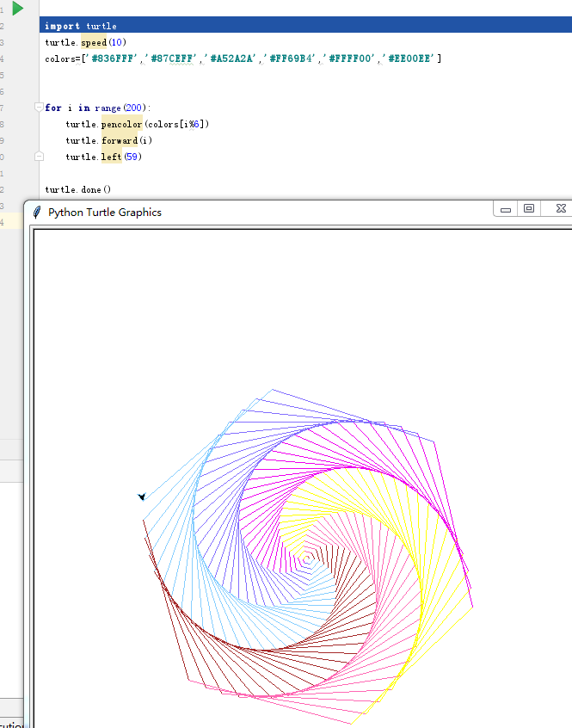Screen dimensions: 572x728
Task: Minimize the Python Turtle Graphics window
Action: tap(506, 209)
